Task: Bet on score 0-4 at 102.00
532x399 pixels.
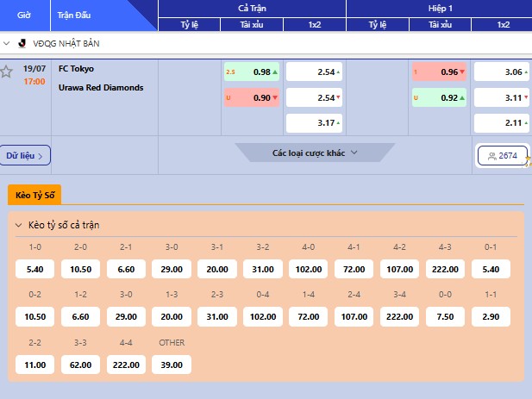Action: [263, 316]
